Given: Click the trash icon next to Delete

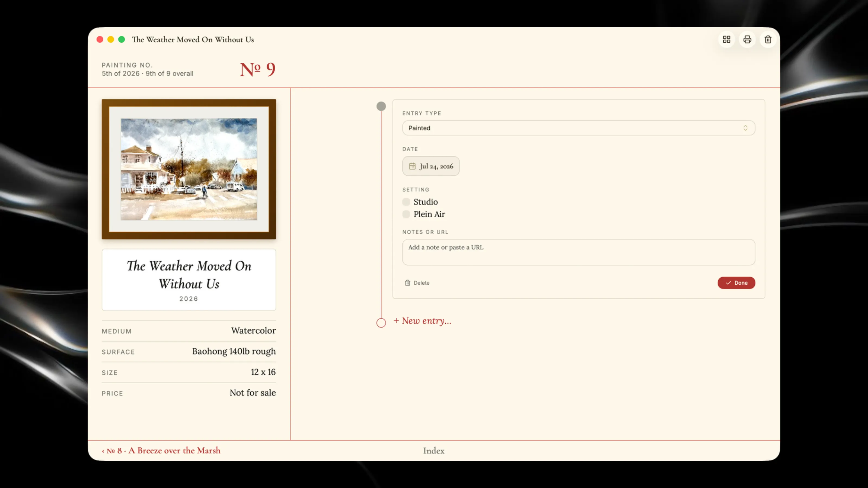Looking at the screenshot, I should [x=407, y=283].
